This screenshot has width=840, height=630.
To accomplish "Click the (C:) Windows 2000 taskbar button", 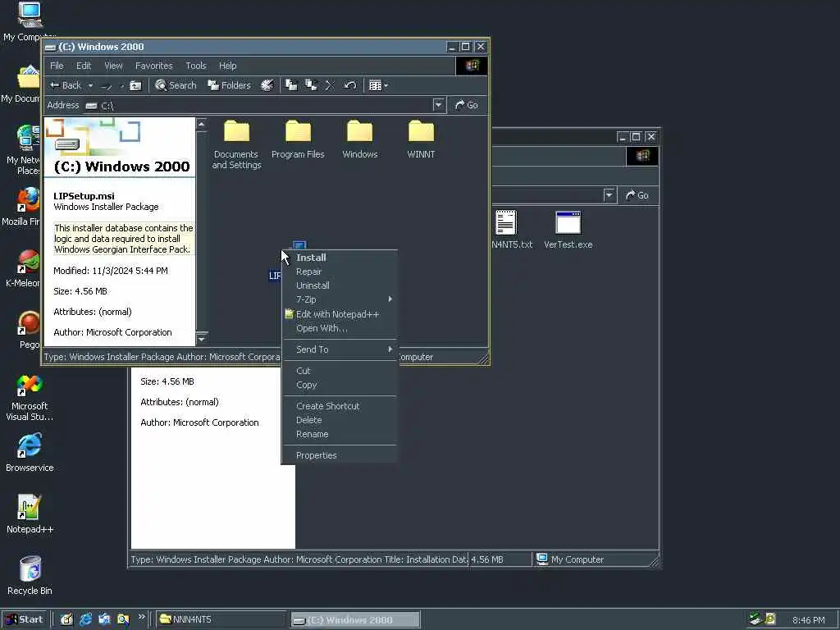I will pos(355,620).
